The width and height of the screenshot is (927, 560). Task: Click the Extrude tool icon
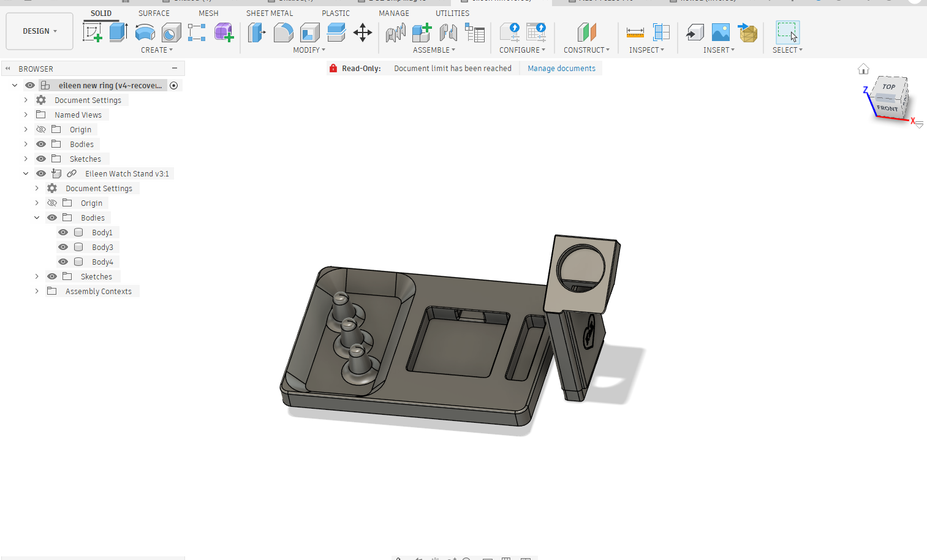pos(118,32)
